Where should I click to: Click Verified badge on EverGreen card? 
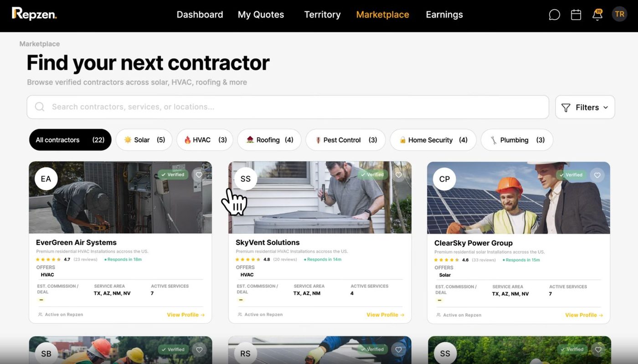pyautogui.click(x=173, y=174)
